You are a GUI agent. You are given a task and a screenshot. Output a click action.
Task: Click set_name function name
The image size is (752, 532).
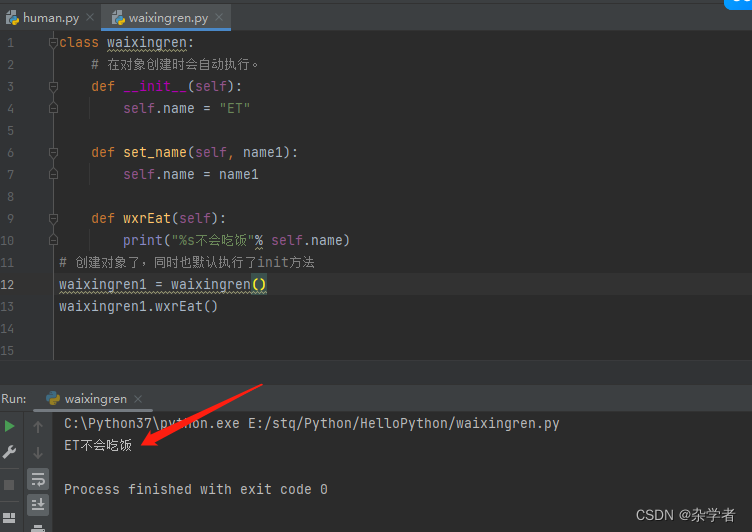coord(154,153)
